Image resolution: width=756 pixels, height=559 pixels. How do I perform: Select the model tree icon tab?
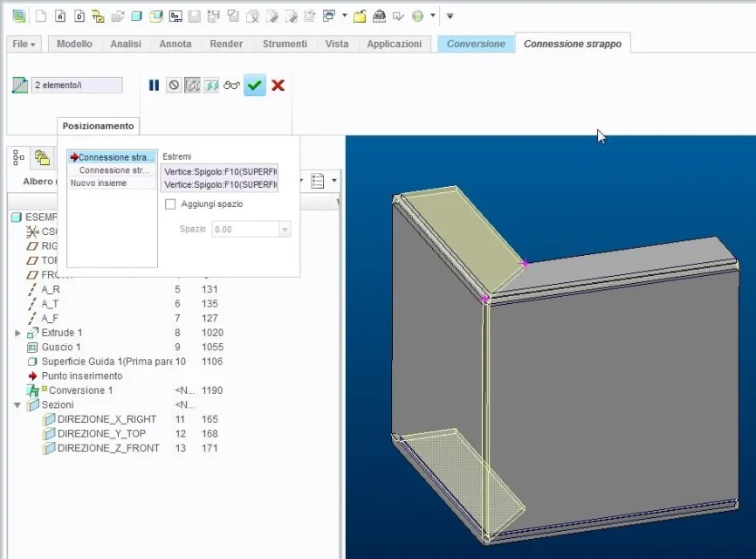[19, 157]
